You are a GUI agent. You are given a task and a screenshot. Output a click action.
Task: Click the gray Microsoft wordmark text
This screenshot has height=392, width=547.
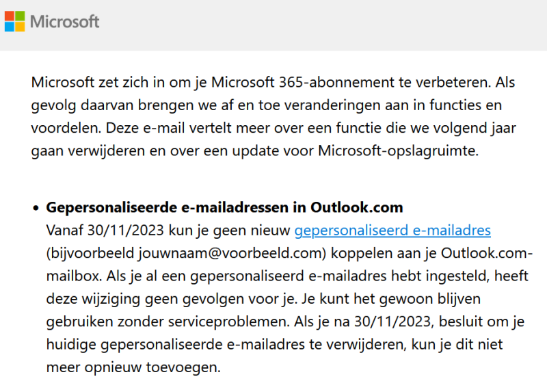65,21
